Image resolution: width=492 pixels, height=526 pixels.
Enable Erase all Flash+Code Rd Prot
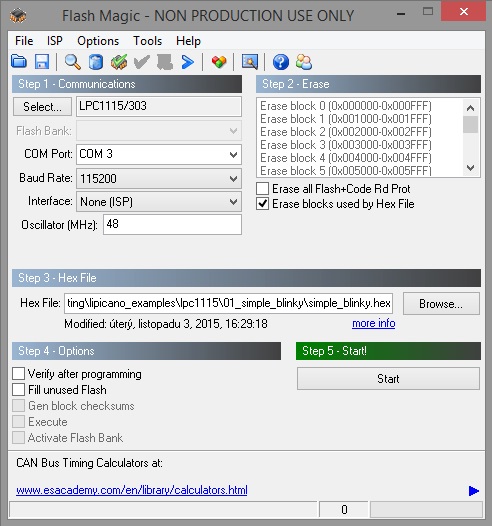tap(262, 189)
